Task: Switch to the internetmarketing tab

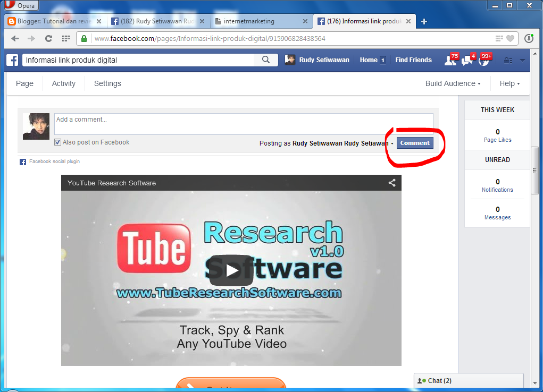Action: click(261, 21)
